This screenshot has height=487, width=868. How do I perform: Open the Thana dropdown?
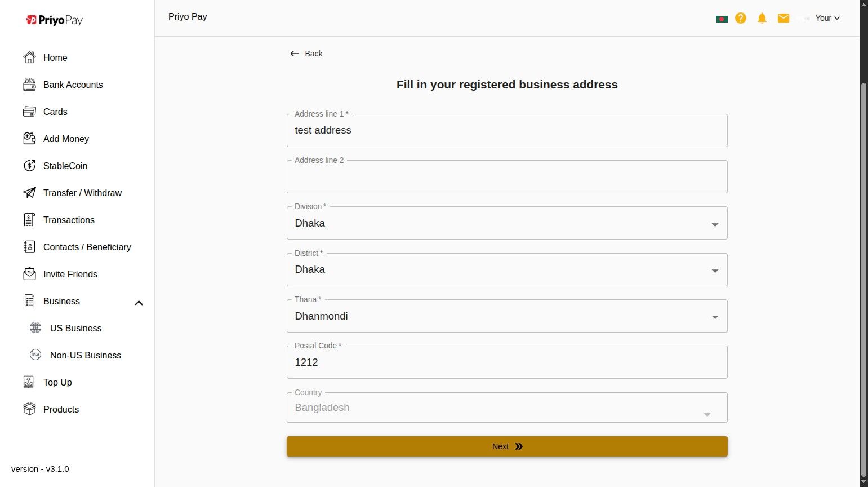(715, 317)
